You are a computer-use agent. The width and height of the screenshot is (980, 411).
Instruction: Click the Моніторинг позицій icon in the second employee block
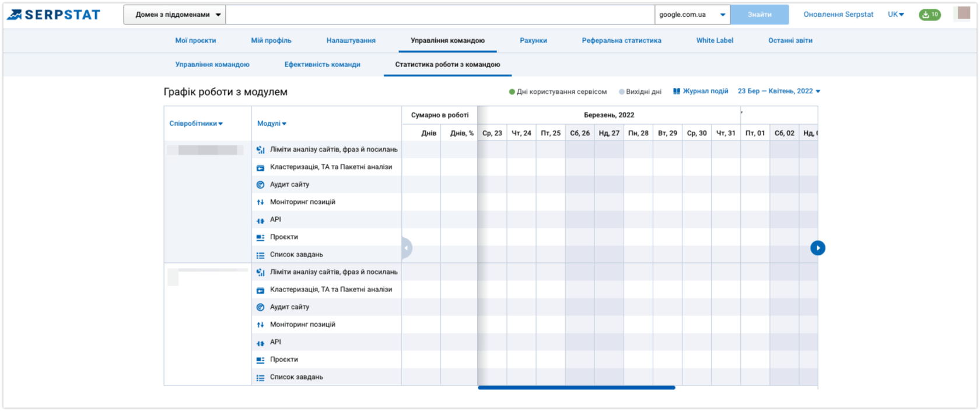click(260, 325)
